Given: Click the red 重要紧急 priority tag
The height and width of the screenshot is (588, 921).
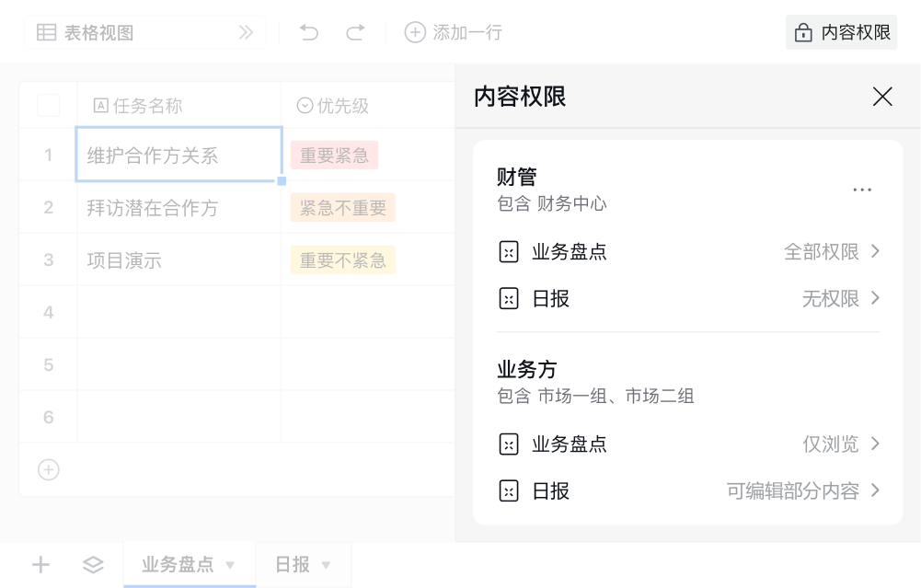Looking at the screenshot, I should click(334, 156).
